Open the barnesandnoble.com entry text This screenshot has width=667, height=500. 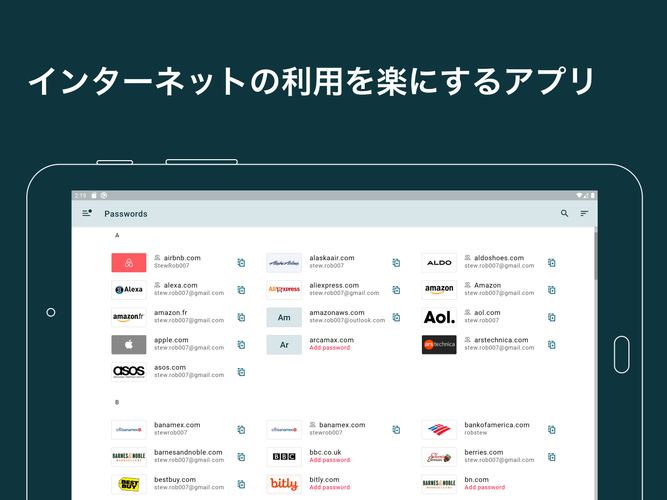189,456
